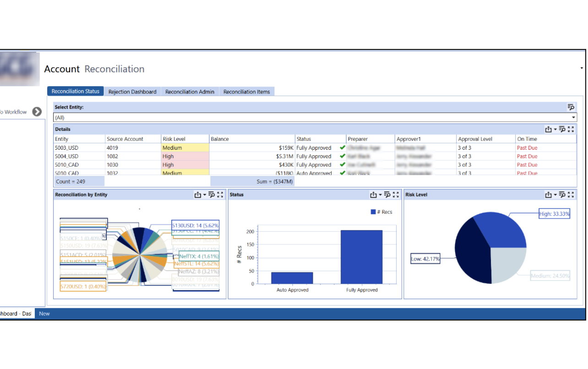Screen dimensions: 588x369
Task: Click the export icon in Details panel
Action: coord(548,130)
